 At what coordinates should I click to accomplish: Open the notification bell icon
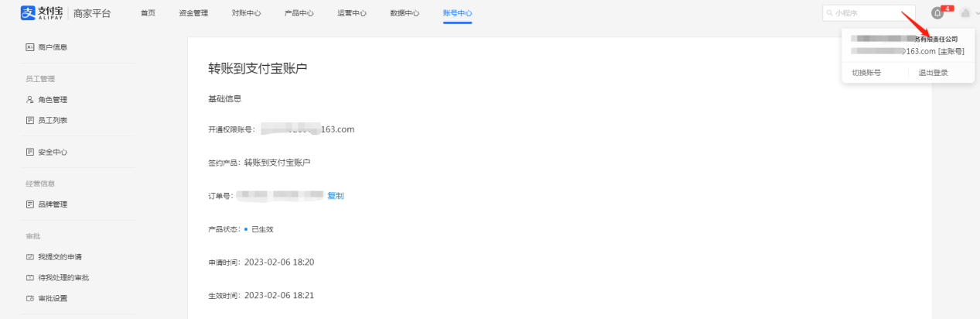[x=937, y=13]
